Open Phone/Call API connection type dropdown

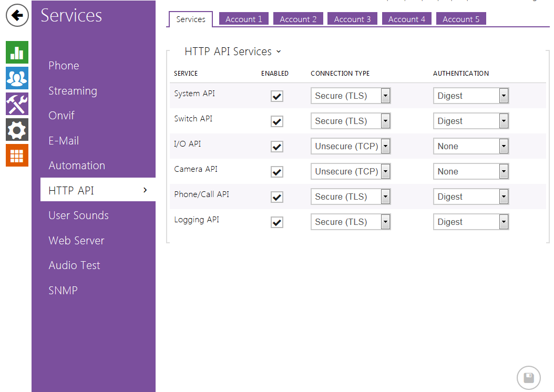350,197
